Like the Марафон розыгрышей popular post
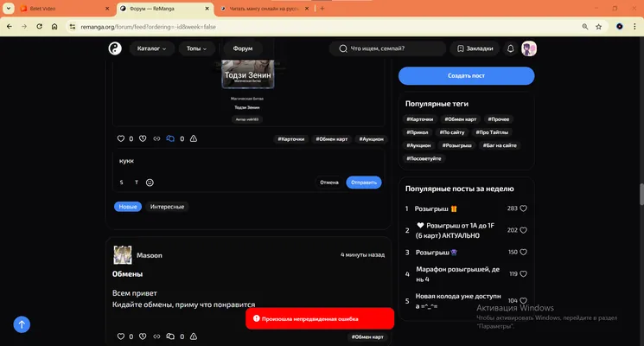The image size is (644, 346). [x=523, y=273]
